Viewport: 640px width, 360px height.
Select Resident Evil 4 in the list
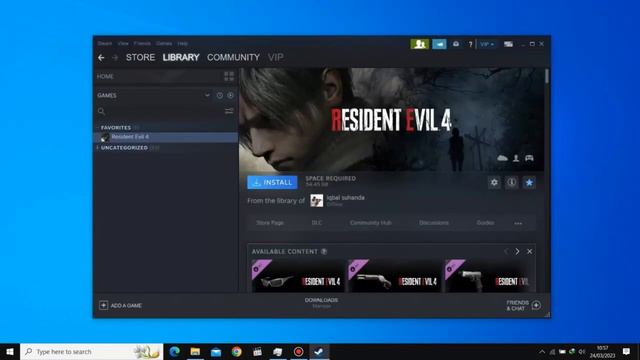click(166, 137)
